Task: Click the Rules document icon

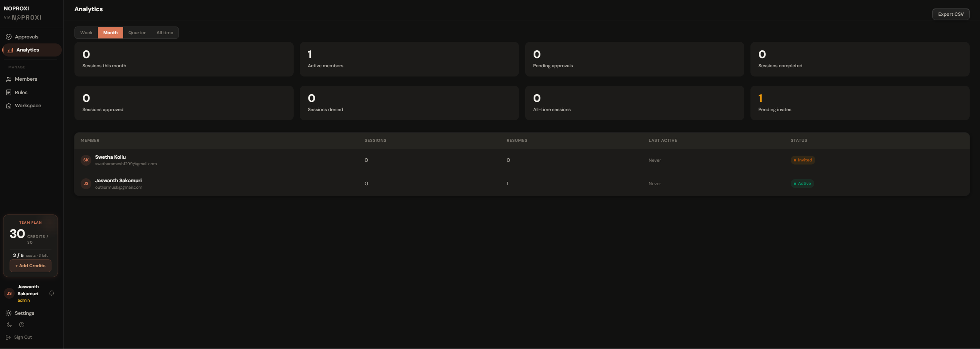Action: click(x=8, y=93)
